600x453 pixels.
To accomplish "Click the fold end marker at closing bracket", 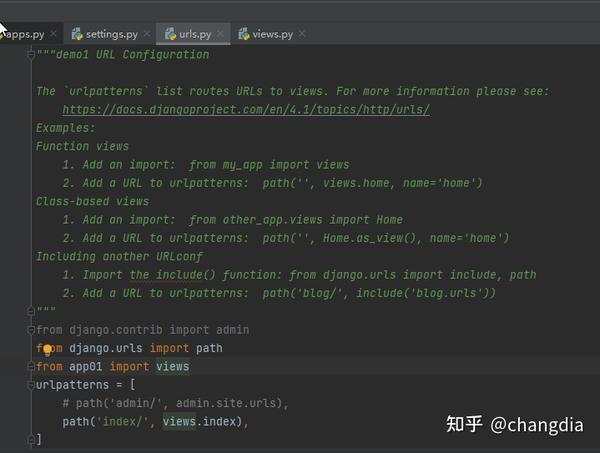I will 31,440.
